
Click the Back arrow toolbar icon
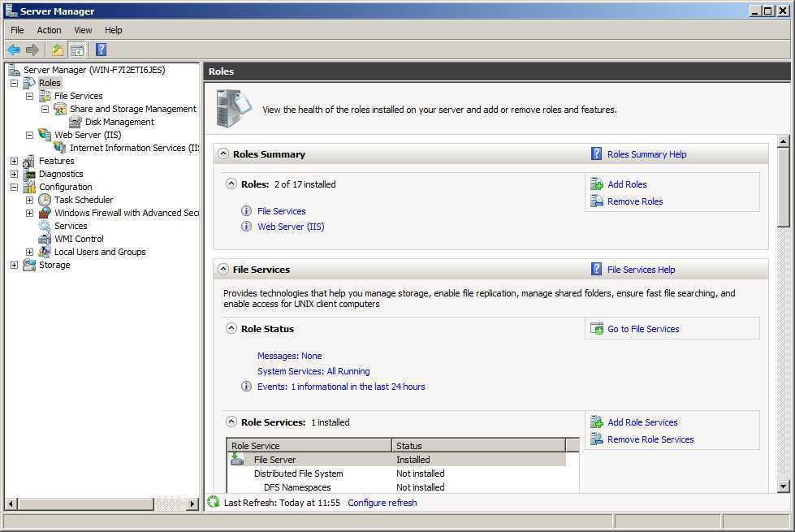pos(14,50)
